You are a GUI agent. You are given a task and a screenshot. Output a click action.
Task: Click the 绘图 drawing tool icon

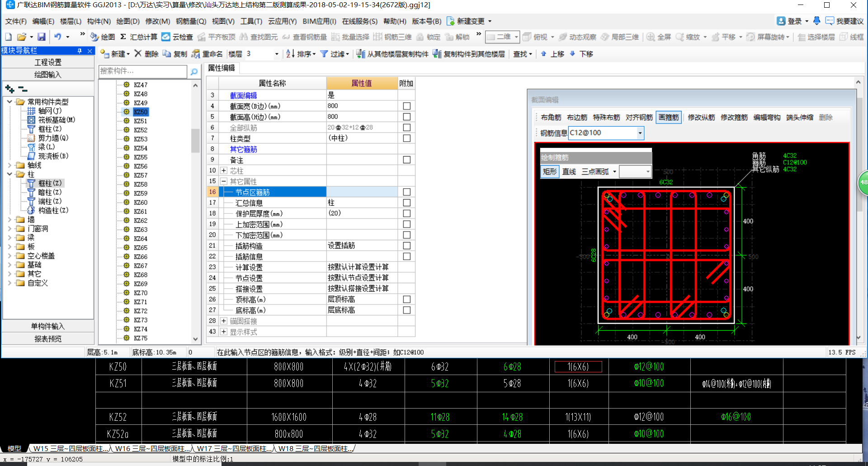pyautogui.click(x=94, y=37)
